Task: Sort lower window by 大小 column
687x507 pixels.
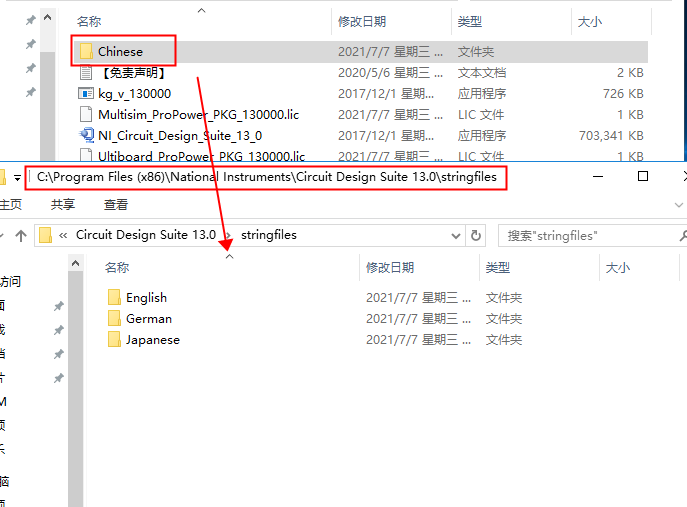Action: click(x=618, y=267)
